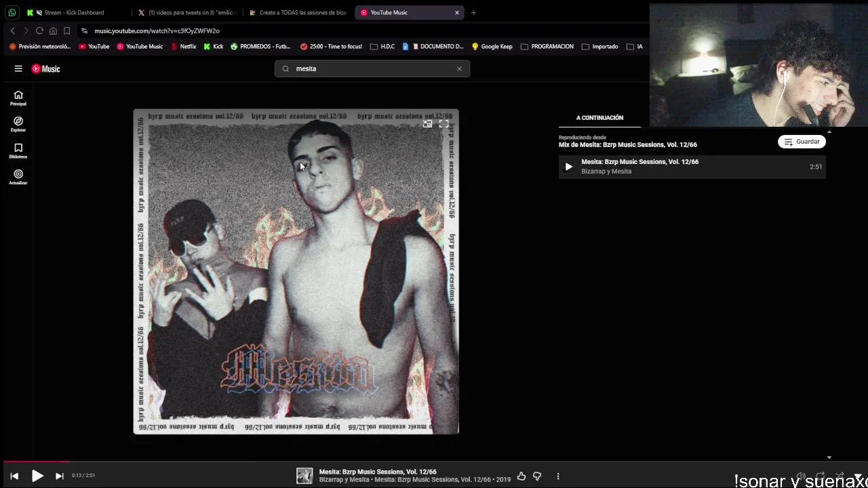Viewport: 868px width, 488px height.
Task: Click player bar title 'Mesita: Bzrp Music Sessions'
Action: click(x=378, y=472)
